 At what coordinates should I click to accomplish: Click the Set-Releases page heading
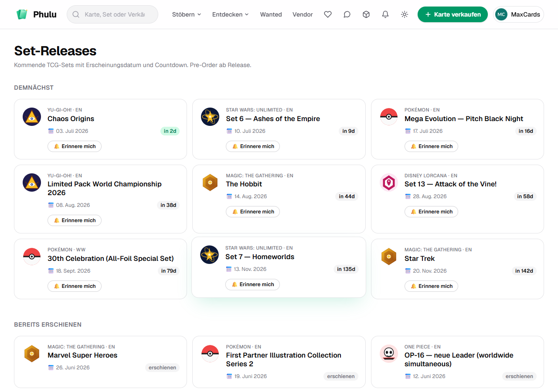click(x=55, y=51)
